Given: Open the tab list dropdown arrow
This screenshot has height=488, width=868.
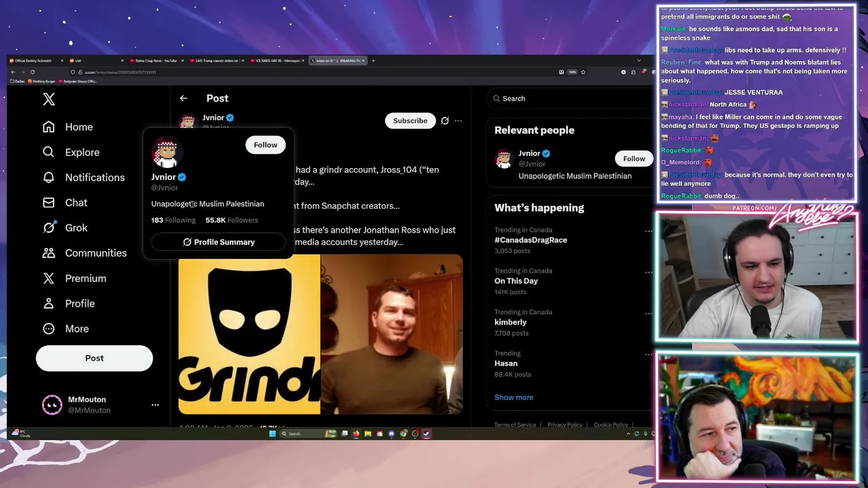Looking at the screenshot, I should click(x=639, y=60).
